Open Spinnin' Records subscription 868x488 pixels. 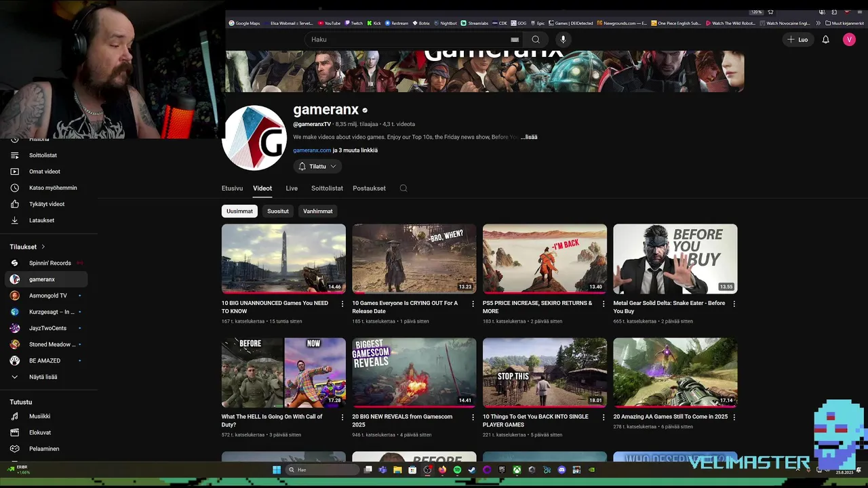46,263
